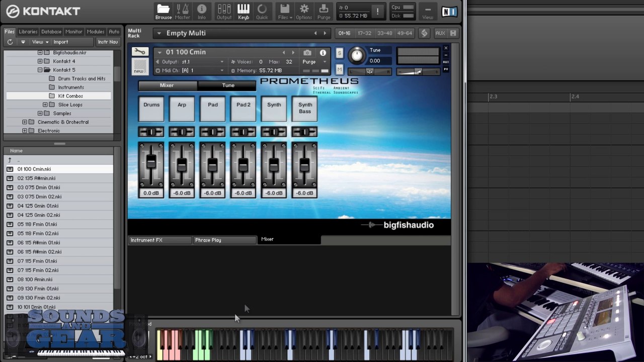This screenshot has width=644, height=362.
Task: Switch to the Auto tab
Action: [114, 32]
